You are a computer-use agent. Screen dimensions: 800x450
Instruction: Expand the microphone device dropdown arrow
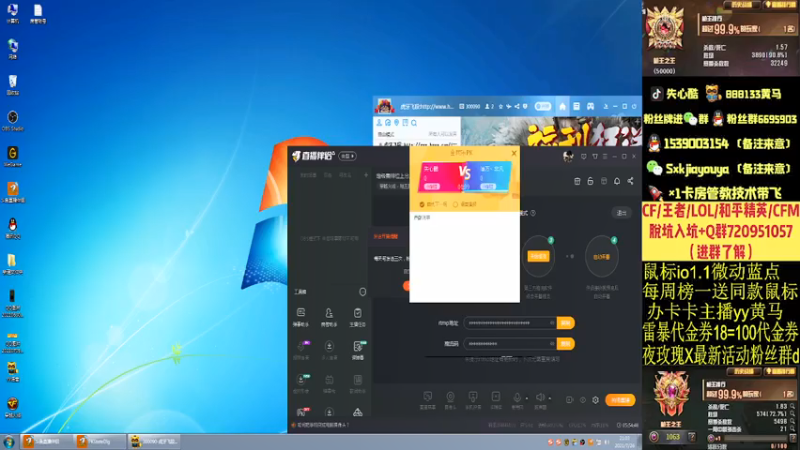(527, 399)
